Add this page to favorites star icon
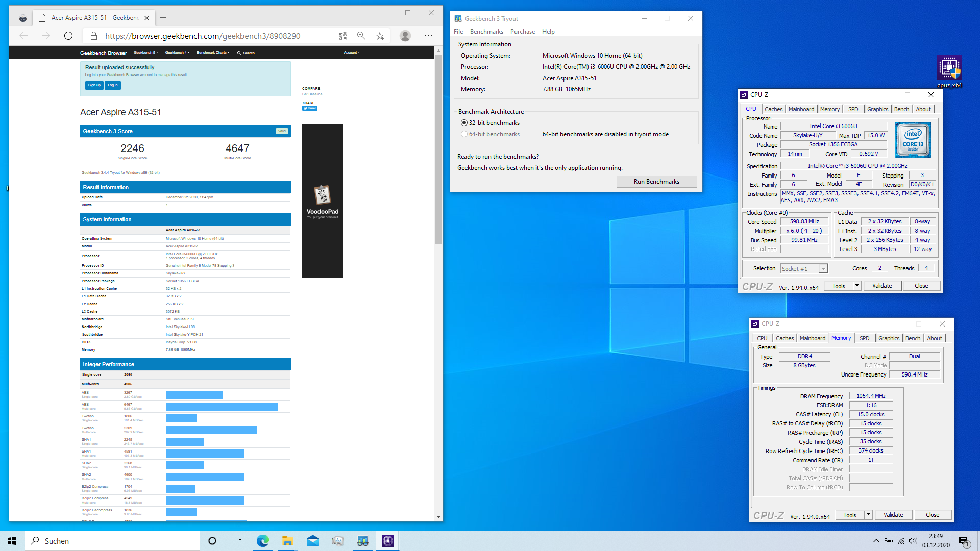Viewport: 980px width, 551px height. click(x=380, y=36)
